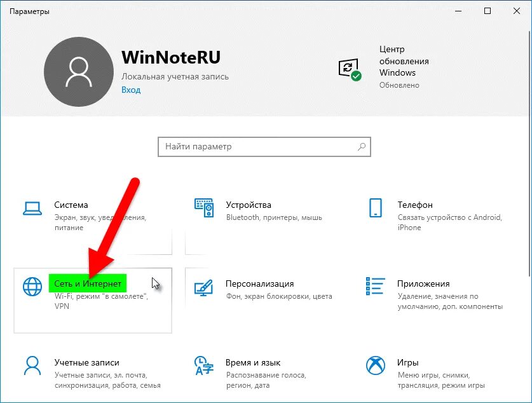Click the Локальная учетная запись text
532x403 pixels.
coord(175,77)
